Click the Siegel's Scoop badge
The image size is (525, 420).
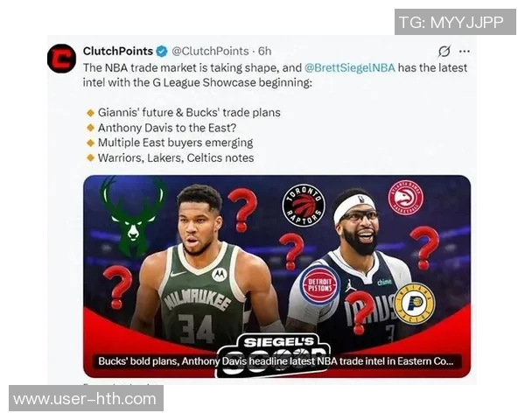274,355
